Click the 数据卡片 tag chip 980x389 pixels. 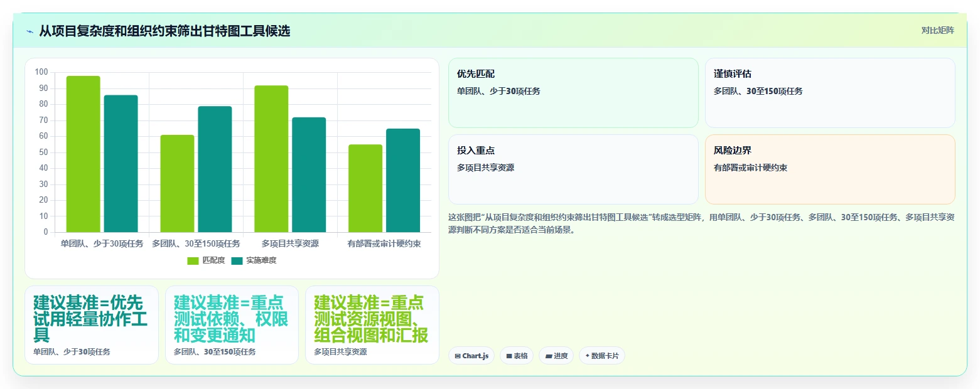pyautogui.click(x=602, y=356)
